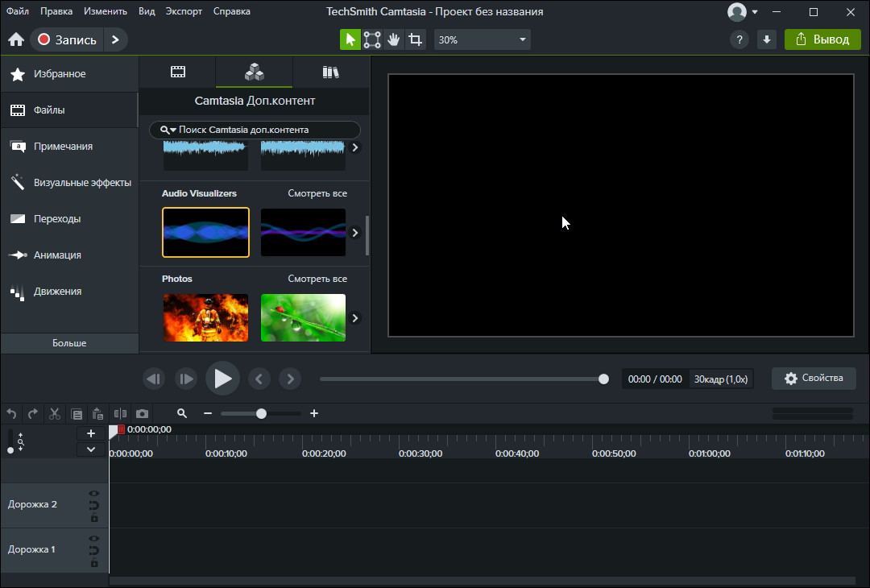The height and width of the screenshot is (588, 870).
Task: Select the firefighter photo thumbnail
Action: (x=206, y=318)
